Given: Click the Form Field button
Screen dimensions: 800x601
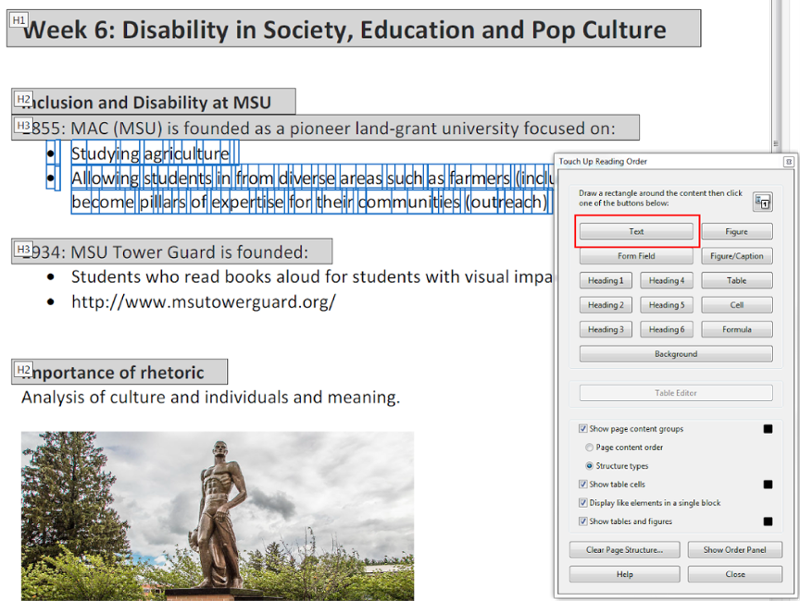Looking at the screenshot, I should click(x=636, y=256).
